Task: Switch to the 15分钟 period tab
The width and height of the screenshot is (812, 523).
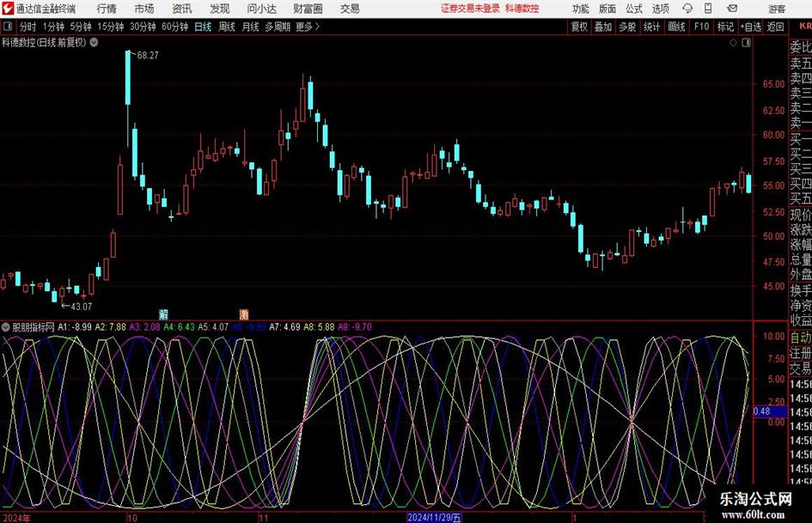Action: click(x=111, y=27)
